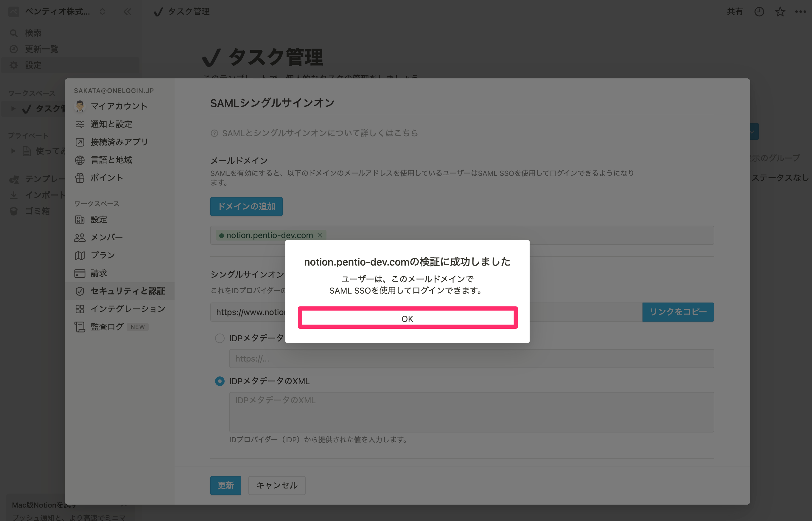The width and height of the screenshot is (812, 521).
Task: Click 共有 in the top bar
Action: (735, 12)
